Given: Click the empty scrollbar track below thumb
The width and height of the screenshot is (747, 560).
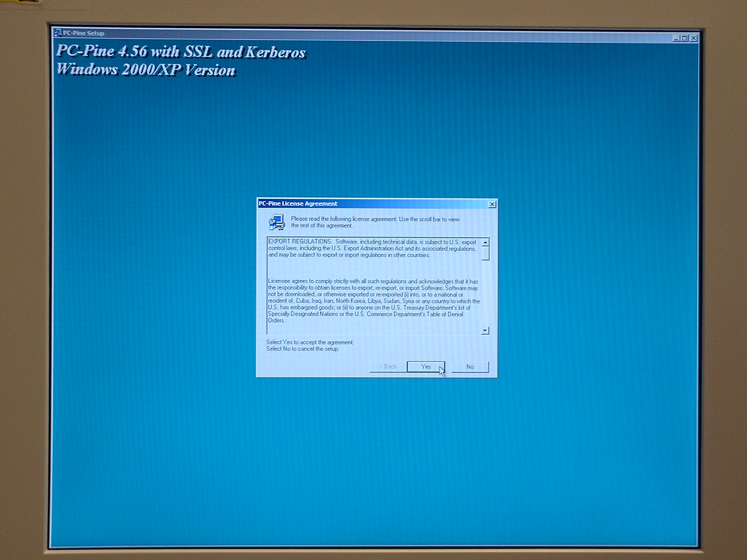Looking at the screenshot, I should coord(485,294).
